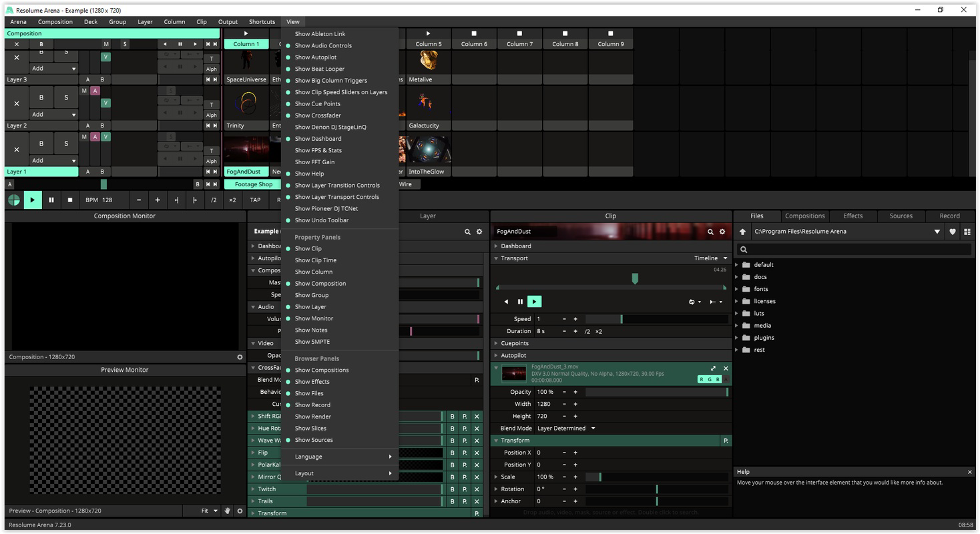The height and width of the screenshot is (534, 980).
Task: Trigger Column 1 play arrow
Action: 246,33
